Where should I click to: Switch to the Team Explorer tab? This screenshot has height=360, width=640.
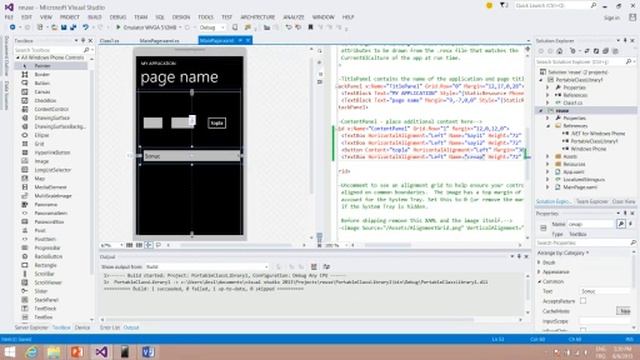(x=592, y=202)
